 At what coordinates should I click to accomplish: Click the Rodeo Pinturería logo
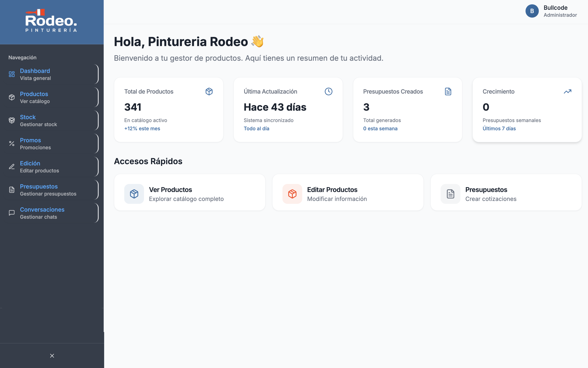tap(51, 20)
